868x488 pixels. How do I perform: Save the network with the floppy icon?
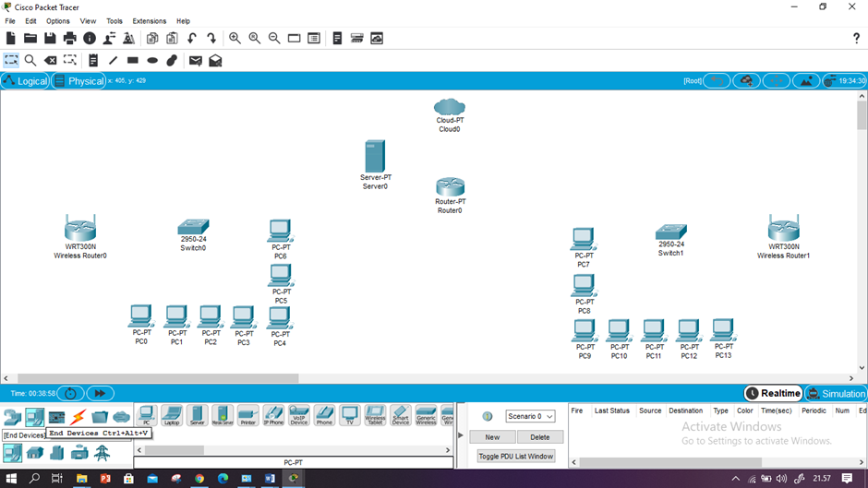[x=50, y=38]
